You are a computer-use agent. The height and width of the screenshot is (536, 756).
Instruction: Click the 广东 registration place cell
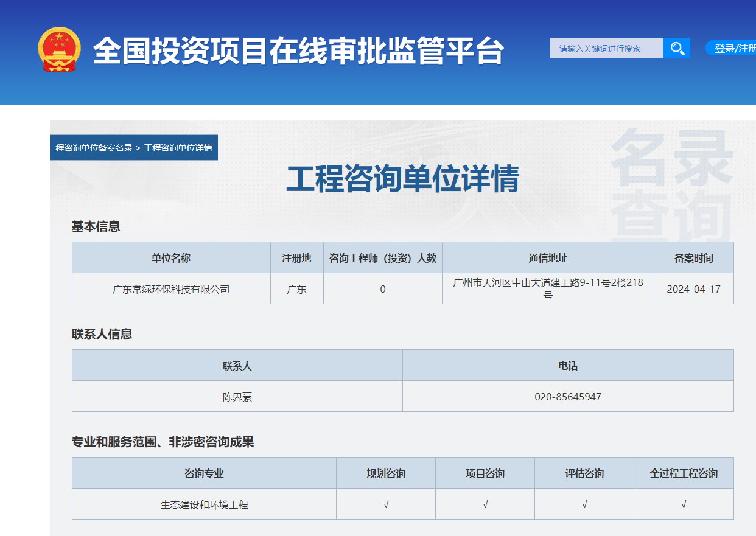(296, 288)
